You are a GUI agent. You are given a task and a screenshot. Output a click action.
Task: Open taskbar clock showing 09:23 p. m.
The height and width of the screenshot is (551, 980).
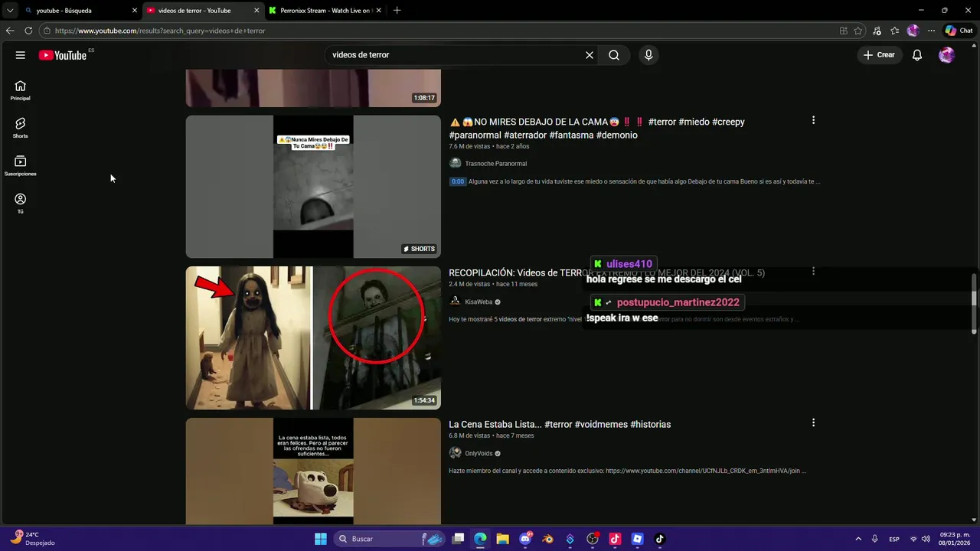tap(955, 539)
